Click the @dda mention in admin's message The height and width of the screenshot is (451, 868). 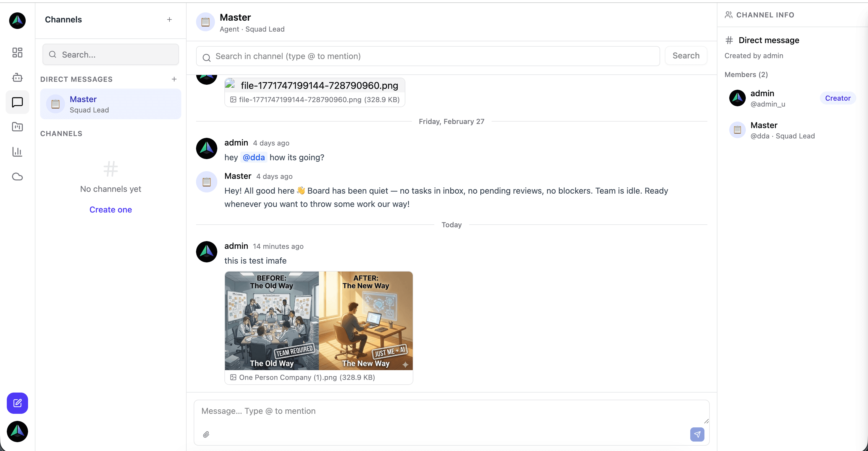tap(253, 157)
